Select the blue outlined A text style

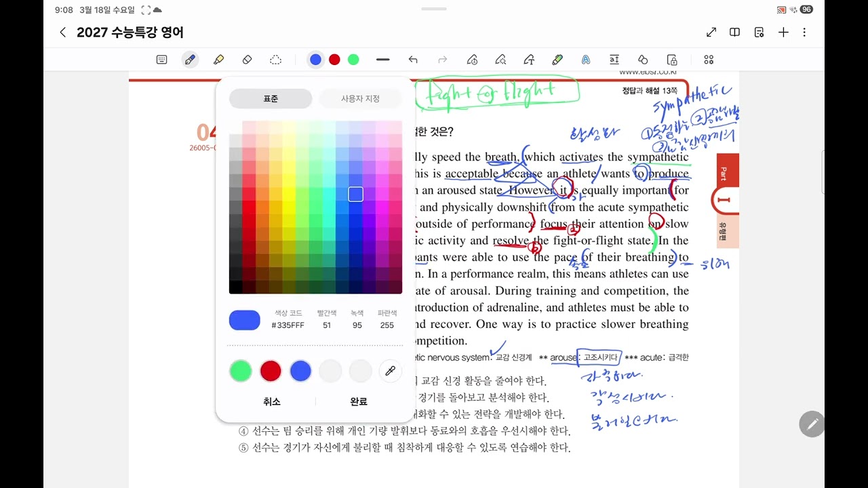586,60
